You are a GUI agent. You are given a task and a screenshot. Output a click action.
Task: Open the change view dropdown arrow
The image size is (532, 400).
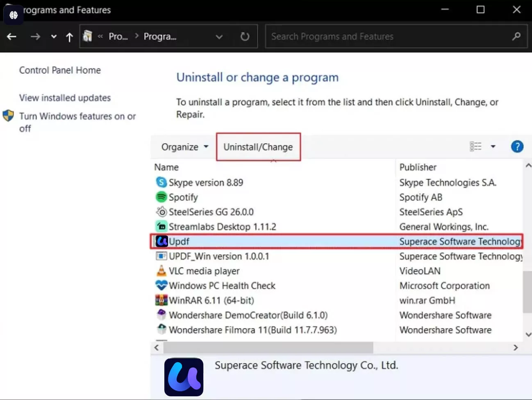(493, 146)
